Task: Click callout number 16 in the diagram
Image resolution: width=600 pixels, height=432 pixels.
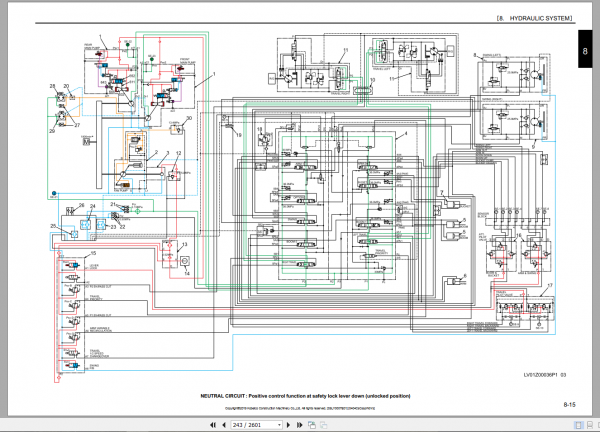Action: click(519, 235)
